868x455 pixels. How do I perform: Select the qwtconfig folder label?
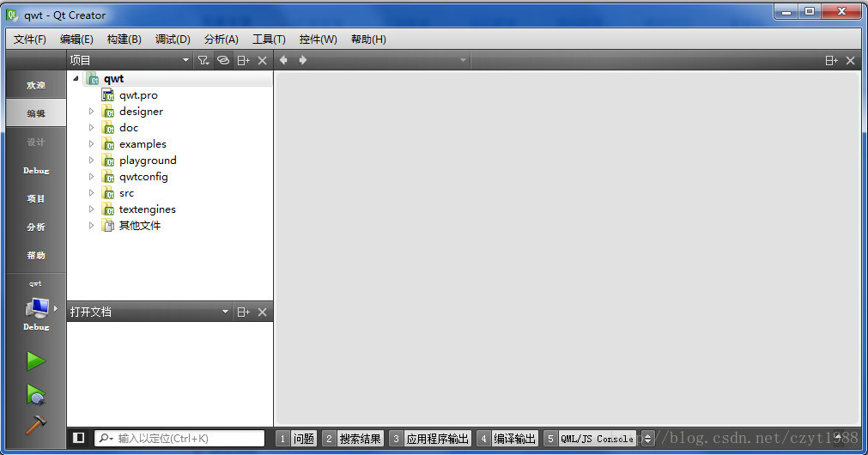tap(143, 177)
